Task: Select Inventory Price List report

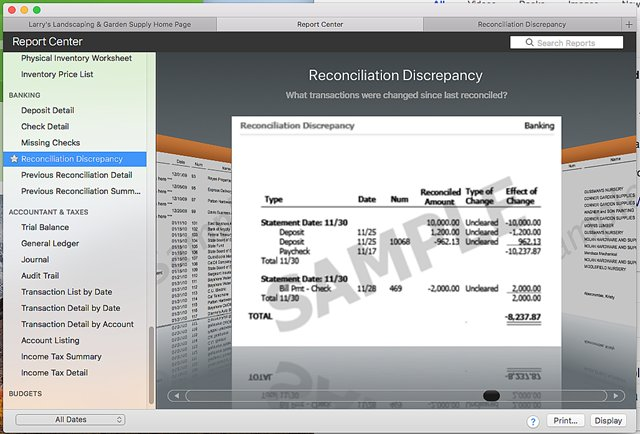Action: click(x=57, y=74)
